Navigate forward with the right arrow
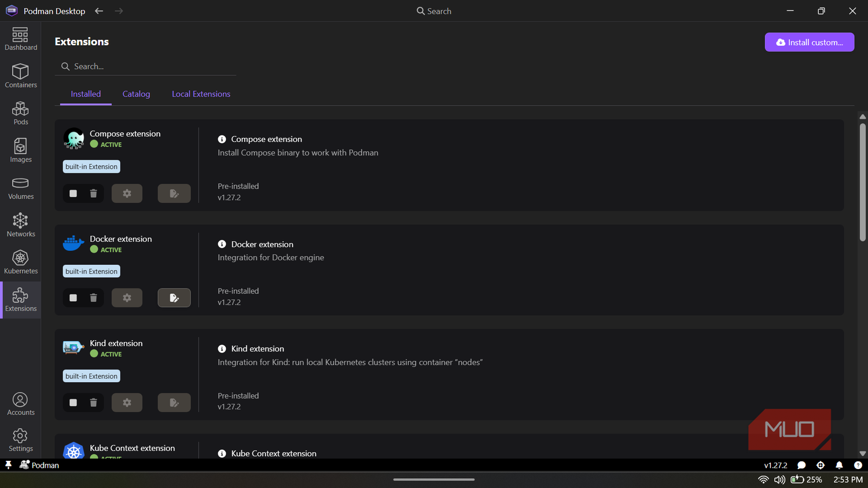 pyautogui.click(x=119, y=11)
